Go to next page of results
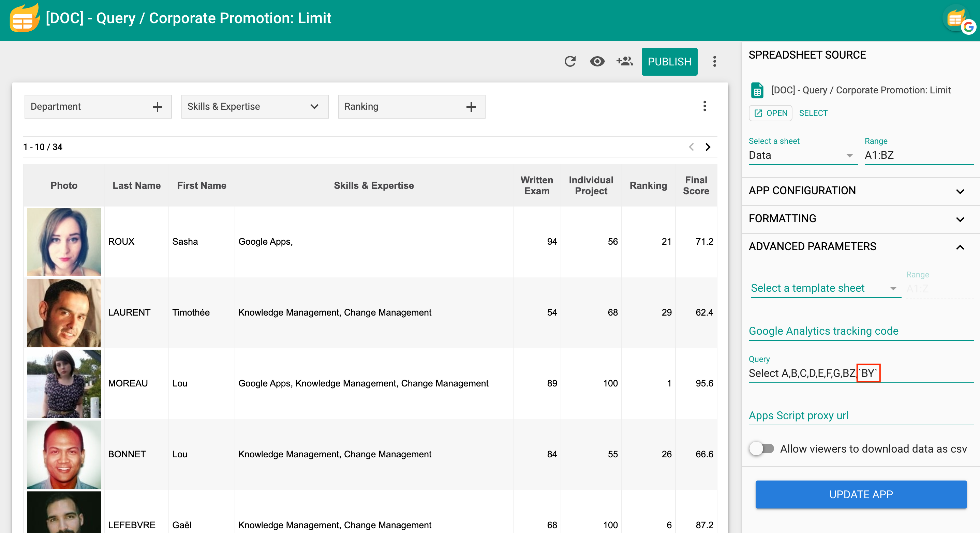Viewport: 980px width, 533px height. click(x=708, y=147)
